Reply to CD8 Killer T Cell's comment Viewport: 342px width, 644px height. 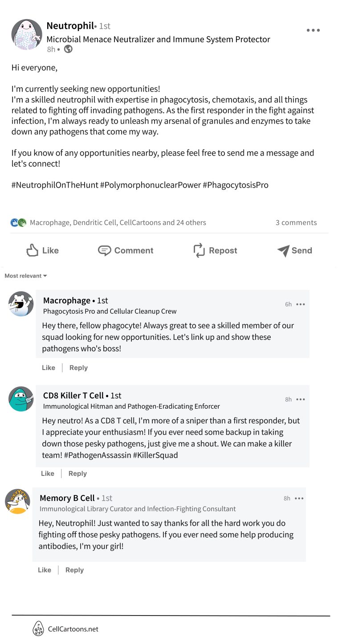(77, 474)
